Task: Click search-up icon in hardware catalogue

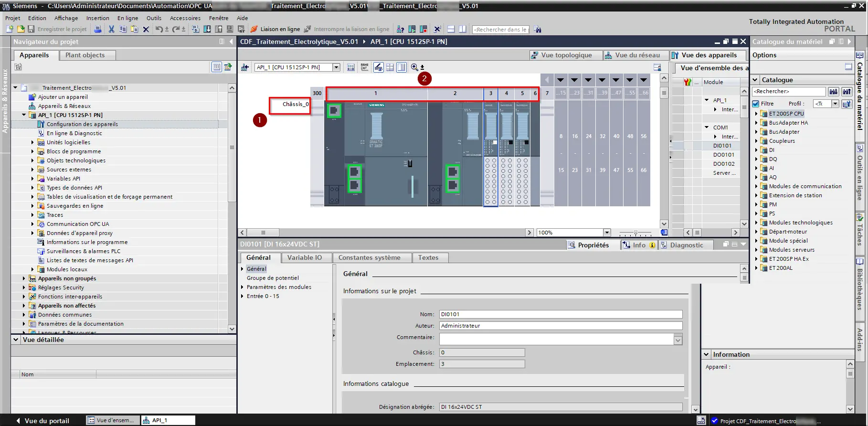Action: coord(847,92)
